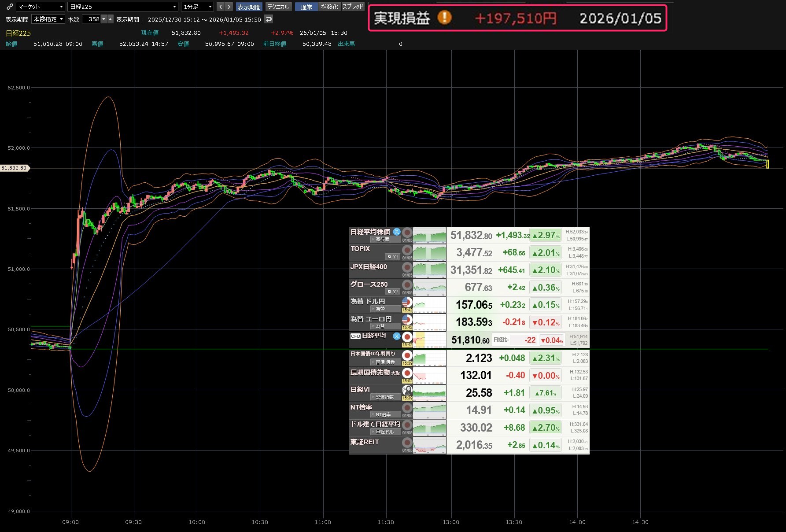Switch to the 表示期間 tab

click(249, 7)
